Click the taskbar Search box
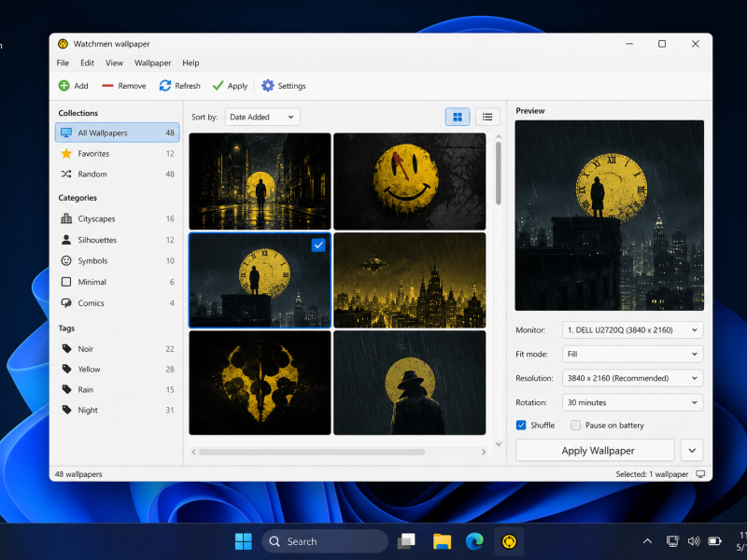Image resolution: width=747 pixels, height=560 pixels. 324,541
